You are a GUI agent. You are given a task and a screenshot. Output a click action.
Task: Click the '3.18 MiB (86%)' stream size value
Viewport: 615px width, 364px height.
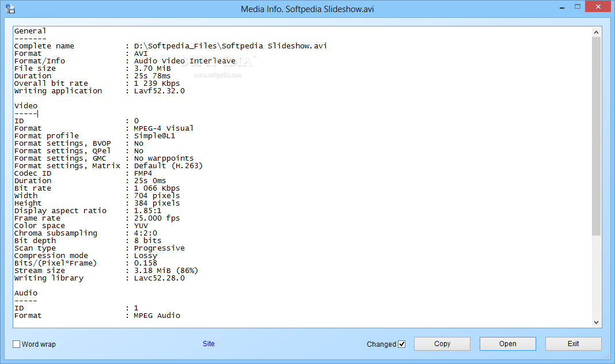pos(166,271)
